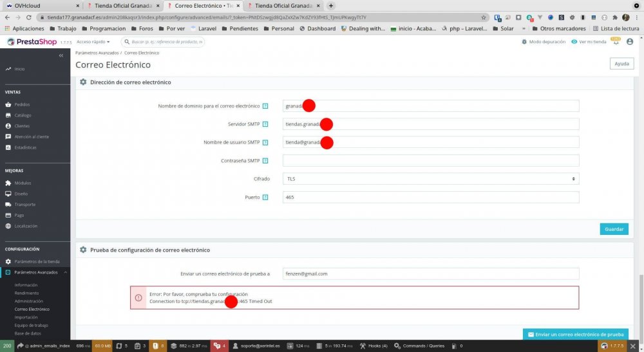Open the Cifrado TLS dropdown
This screenshot has height=352, width=644.
431,179
